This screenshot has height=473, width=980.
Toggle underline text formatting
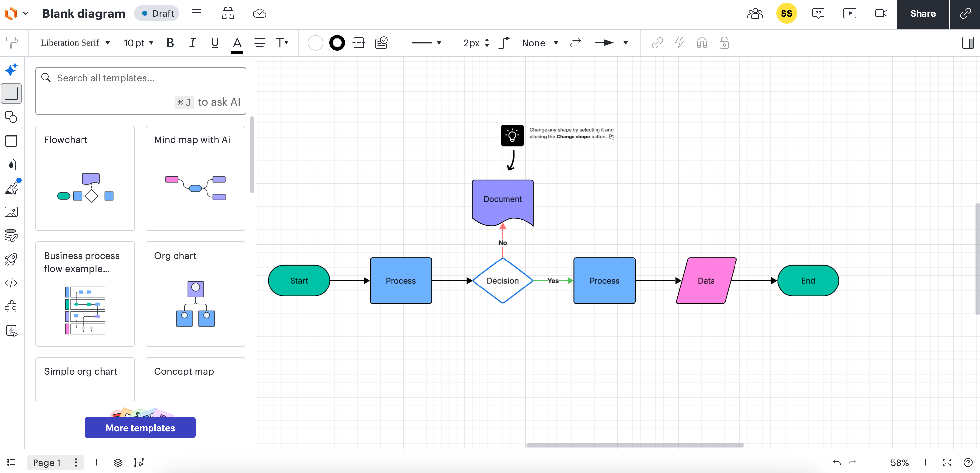215,43
